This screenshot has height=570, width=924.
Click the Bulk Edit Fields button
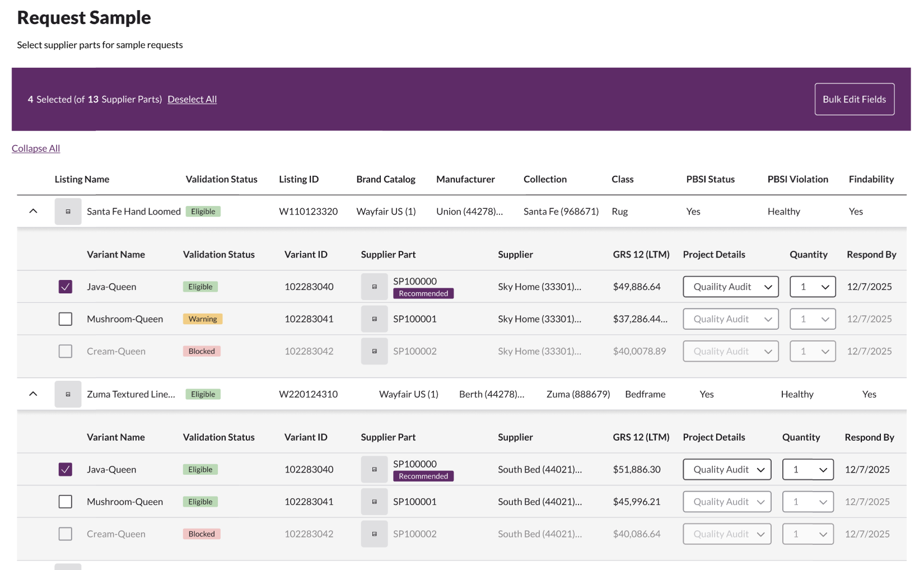[854, 99]
